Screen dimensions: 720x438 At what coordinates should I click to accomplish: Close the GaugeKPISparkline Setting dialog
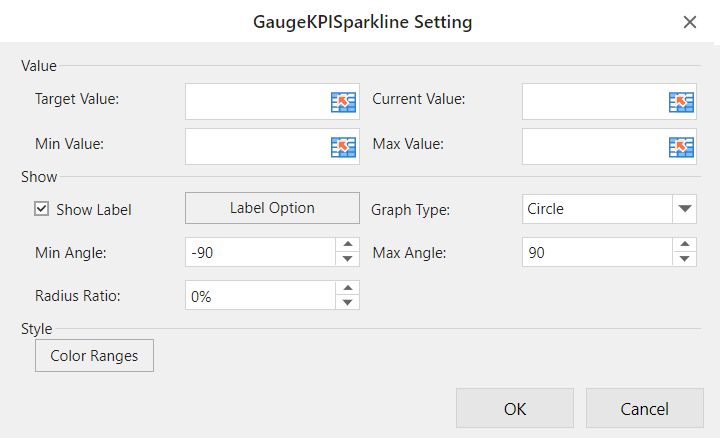click(x=690, y=22)
